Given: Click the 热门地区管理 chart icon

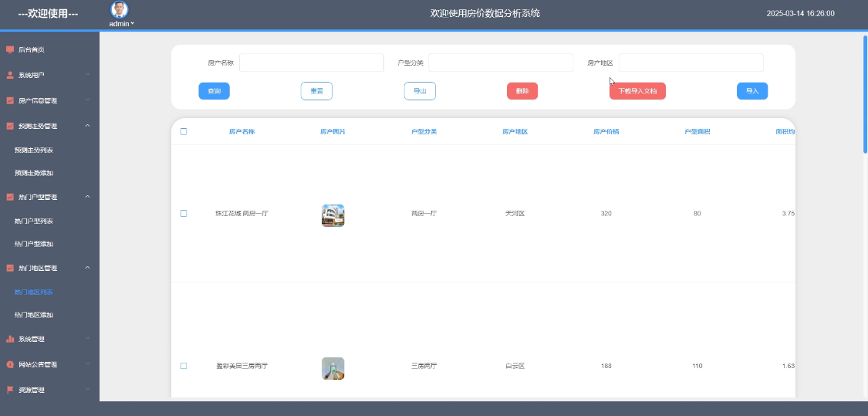Looking at the screenshot, I should [x=10, y=268].
